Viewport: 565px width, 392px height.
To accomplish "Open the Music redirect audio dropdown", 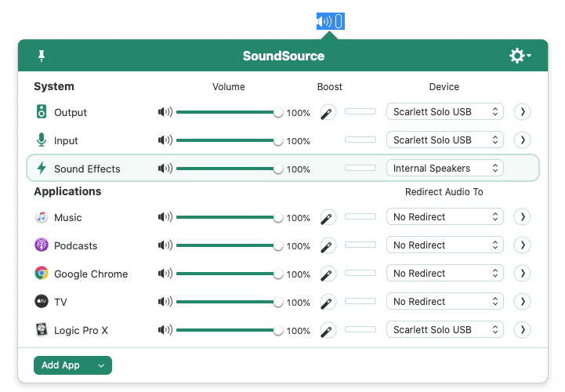I will (444, 217).
